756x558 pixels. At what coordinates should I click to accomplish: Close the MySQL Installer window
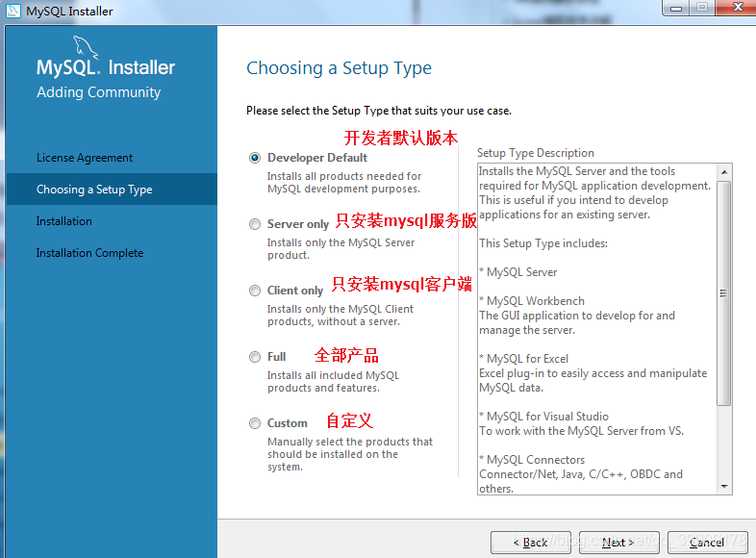tap(737, 8)
